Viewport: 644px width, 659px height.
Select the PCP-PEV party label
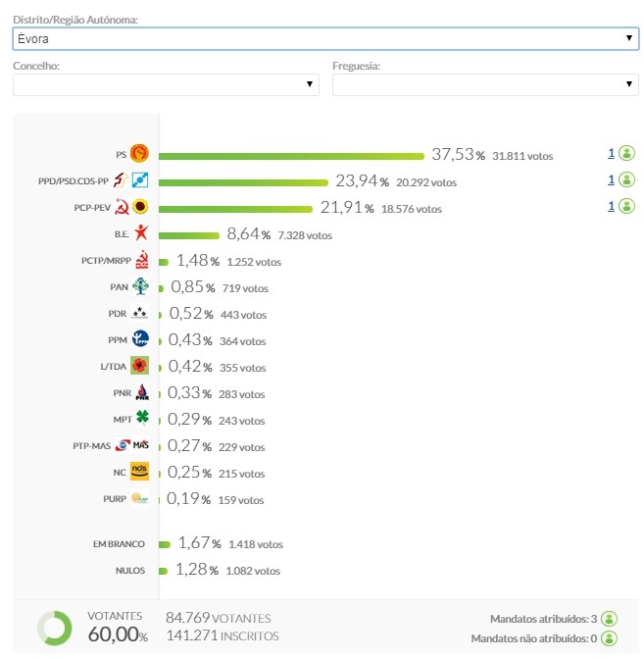point(92,208)
